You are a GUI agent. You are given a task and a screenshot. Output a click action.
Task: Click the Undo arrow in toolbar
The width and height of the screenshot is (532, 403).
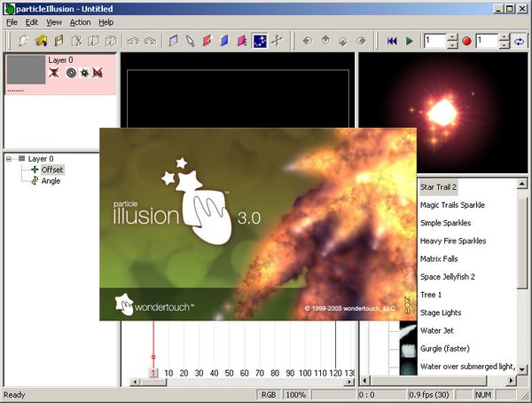coord(133,41)
